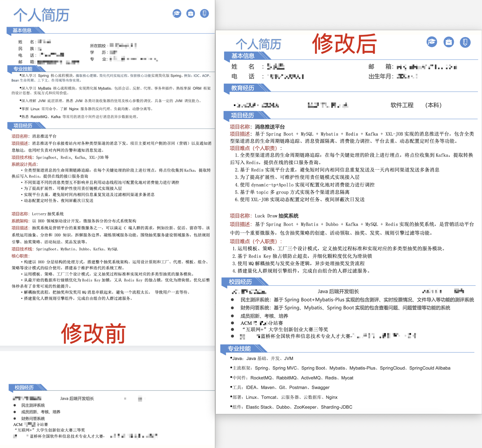The width and height of the screenshot is (482, 448).
Task: Click the 项目经历 heading in the original resume
Action: 23,126
